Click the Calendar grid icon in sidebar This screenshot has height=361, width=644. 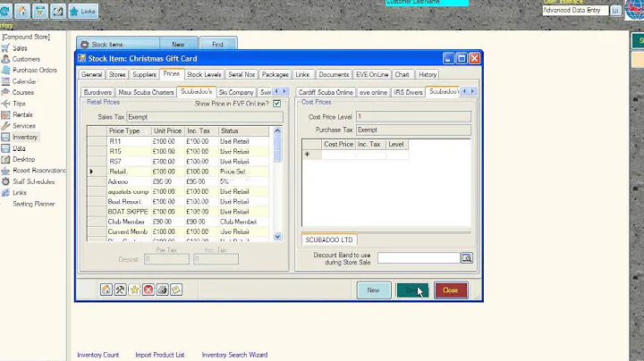pos(5,81)
